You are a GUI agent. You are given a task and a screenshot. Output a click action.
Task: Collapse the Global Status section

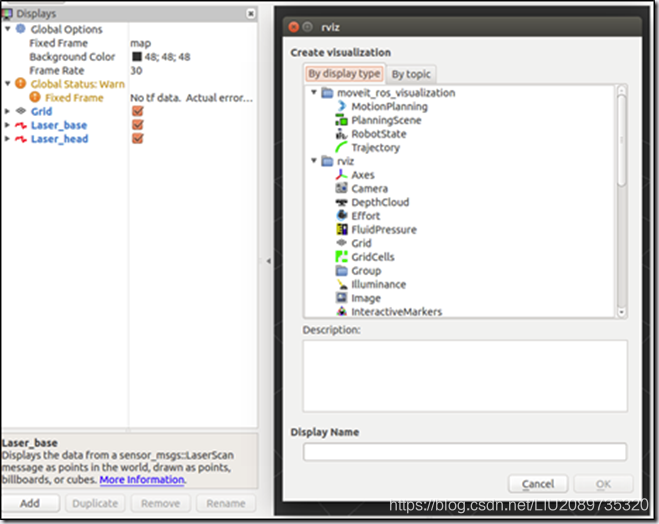(x=8, y=83)
